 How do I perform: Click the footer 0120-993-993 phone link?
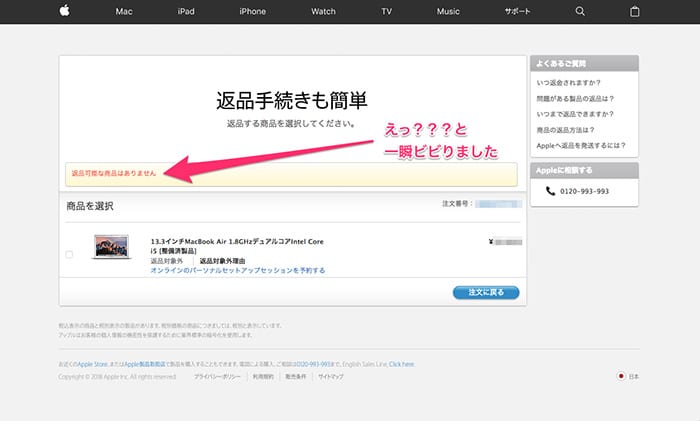click(x=313, y=364)
